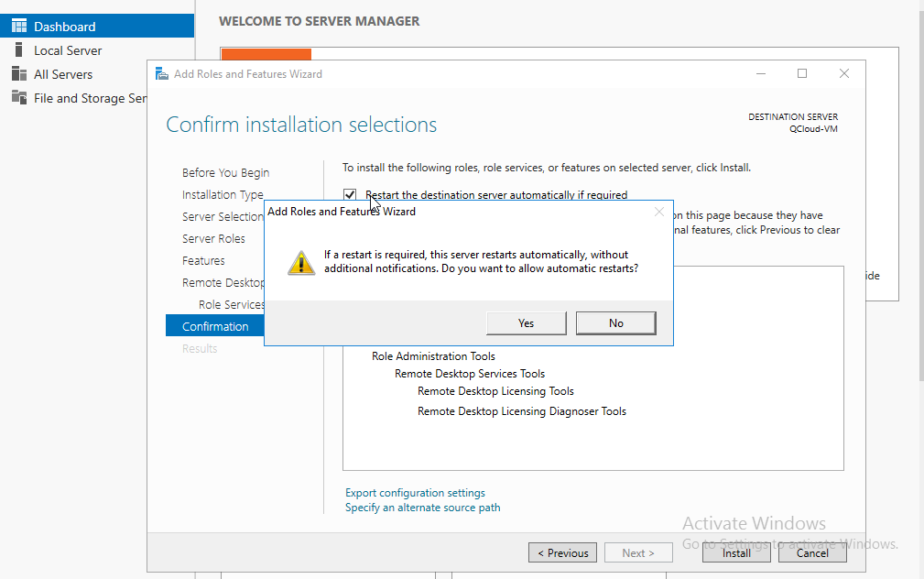Click the Previous button

point(563,553)
